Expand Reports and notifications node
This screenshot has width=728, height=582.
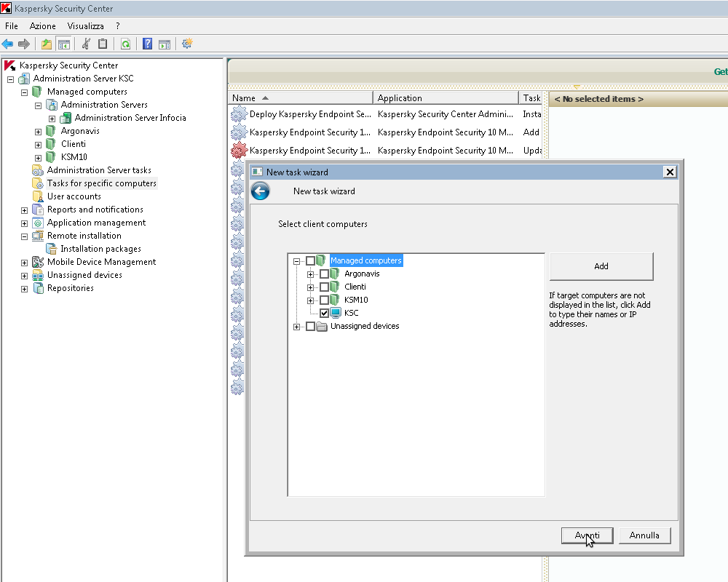click(24, 210)
